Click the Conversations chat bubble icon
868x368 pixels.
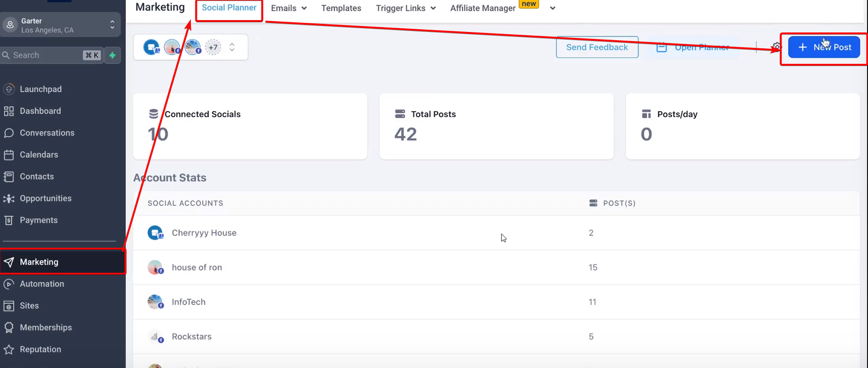tap(9, 133)
